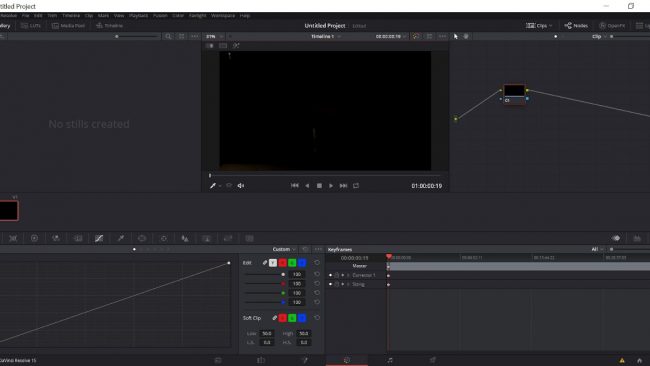Viewport: 650px width, 366px height.
Task: Select green channel in Soft Clip
Action: click(292, 318)
